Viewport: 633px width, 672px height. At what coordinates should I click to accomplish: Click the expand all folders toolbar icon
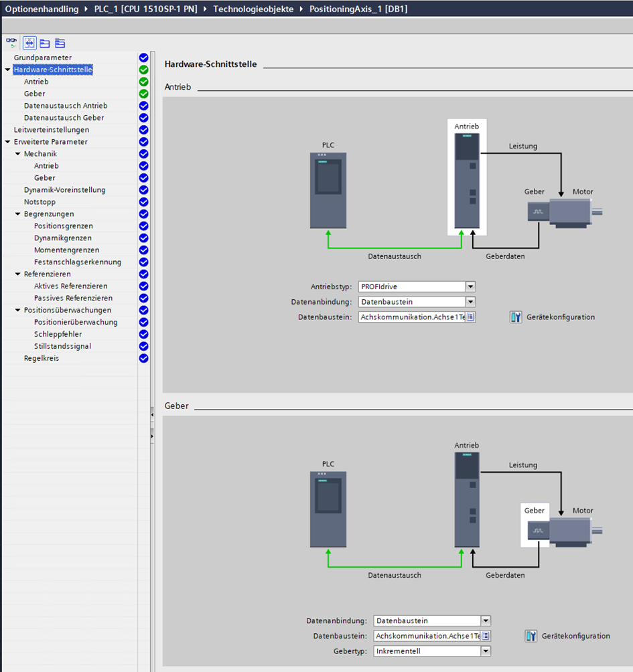click(60, 43)
